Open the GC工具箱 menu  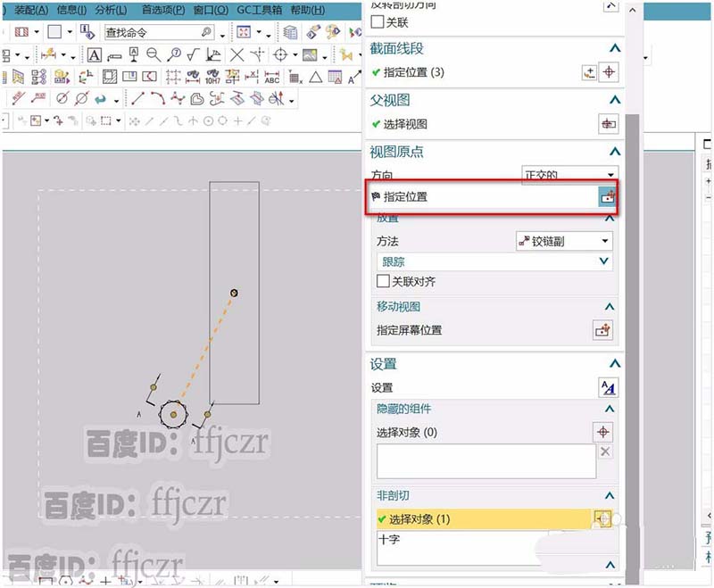point(259,10)
